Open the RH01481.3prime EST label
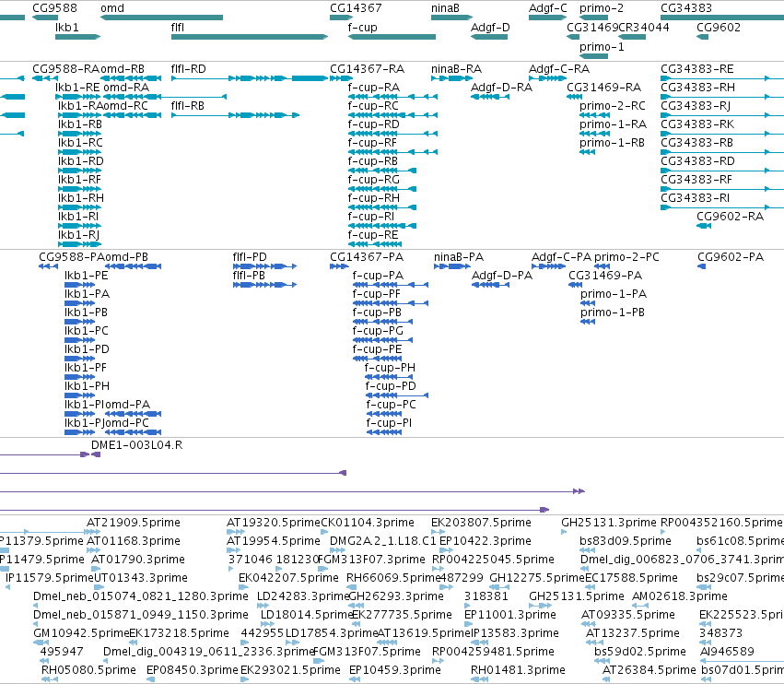The width and height of the screenshot is (784, 684). click(x=518, y=670)
